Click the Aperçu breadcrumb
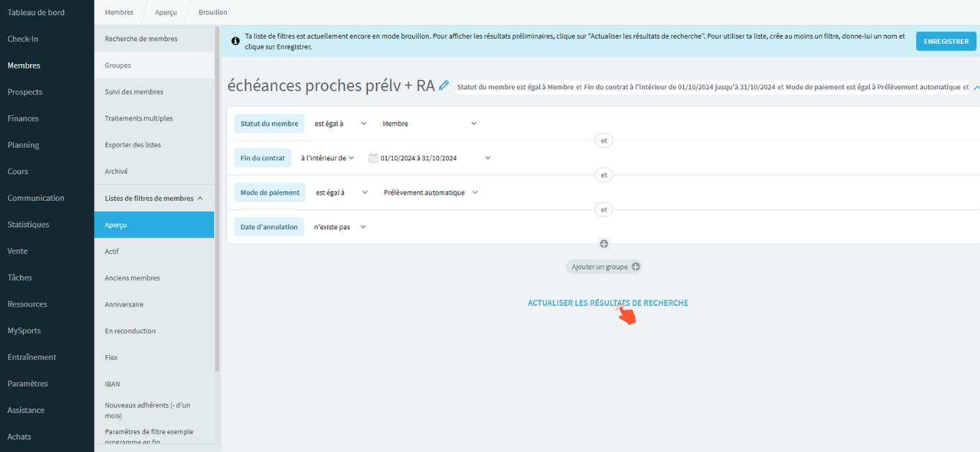 166,12
